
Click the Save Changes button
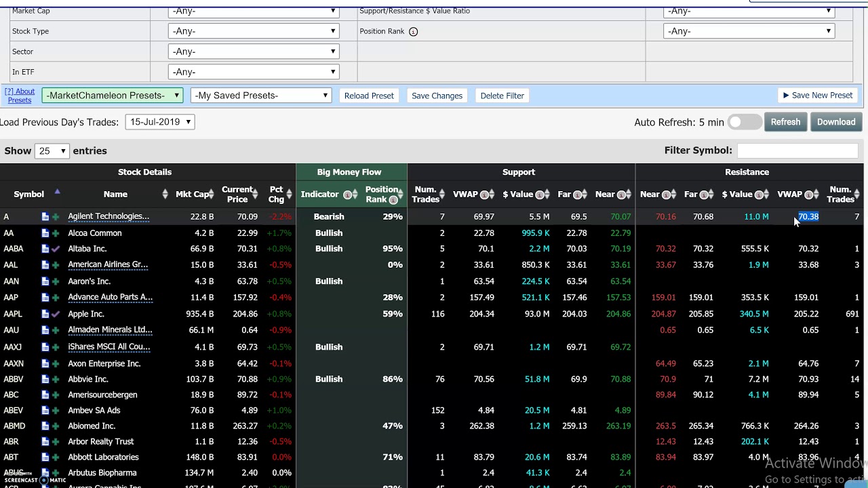click(x=437, y=96)
